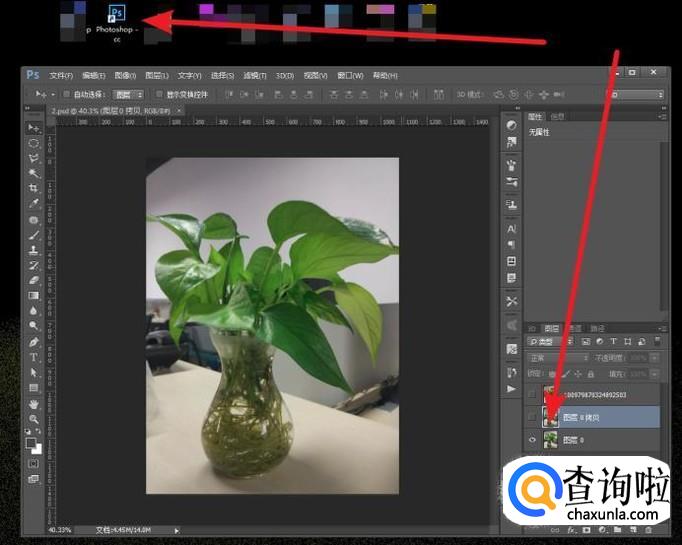This screenshot has height=545, width=682.
Task: Enable the 显示变换控件 checkbox
Action: click(x=158, y=94)
